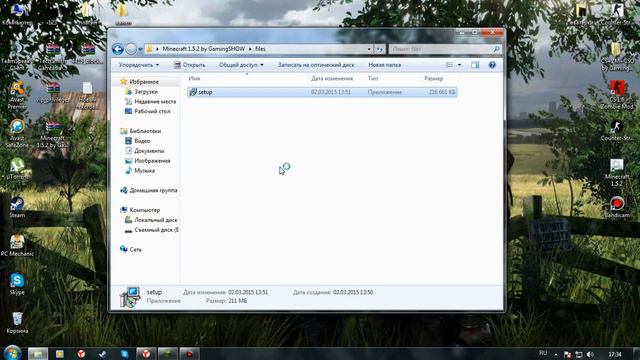The width and height of the screenshot is (640, 360).
Task: Select the 'Minecraft 1.5.2 by Ga...' archive desktop icon
Action: 53,134
